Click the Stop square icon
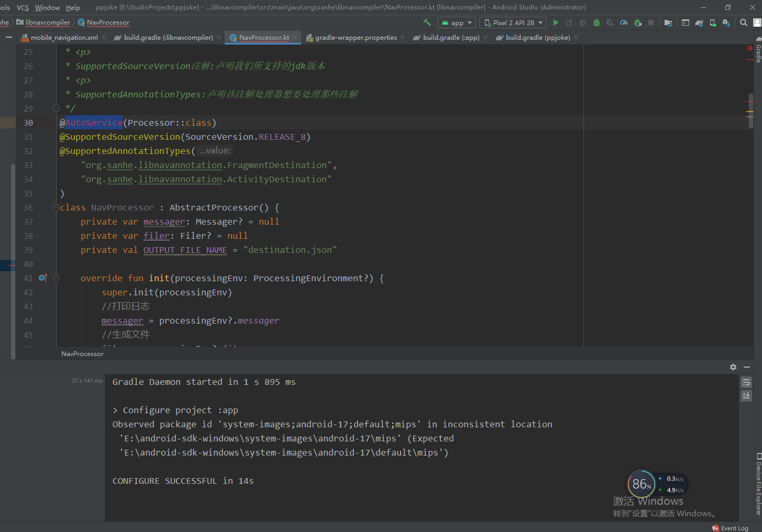 click(x=651, y=23)
